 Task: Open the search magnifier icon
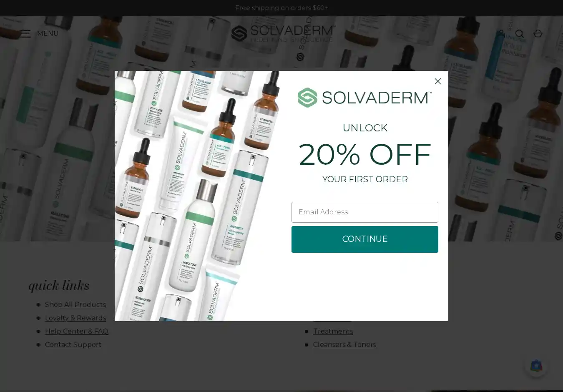(x=519, y=34)
